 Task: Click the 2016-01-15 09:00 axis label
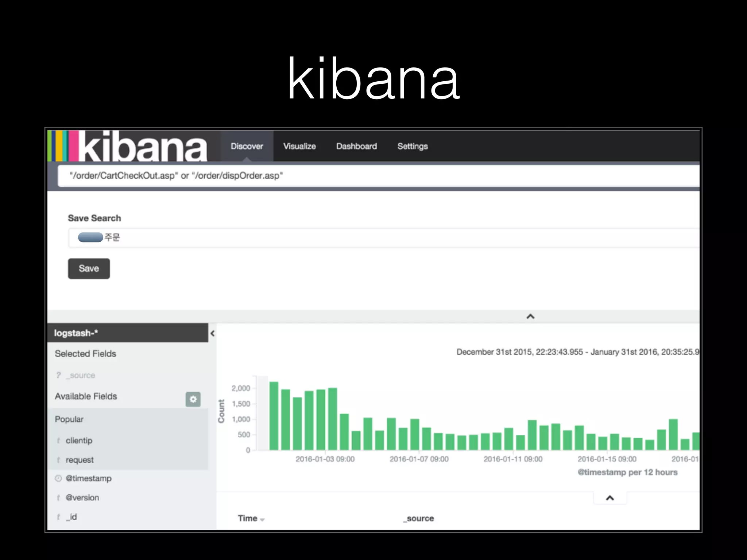607,459
